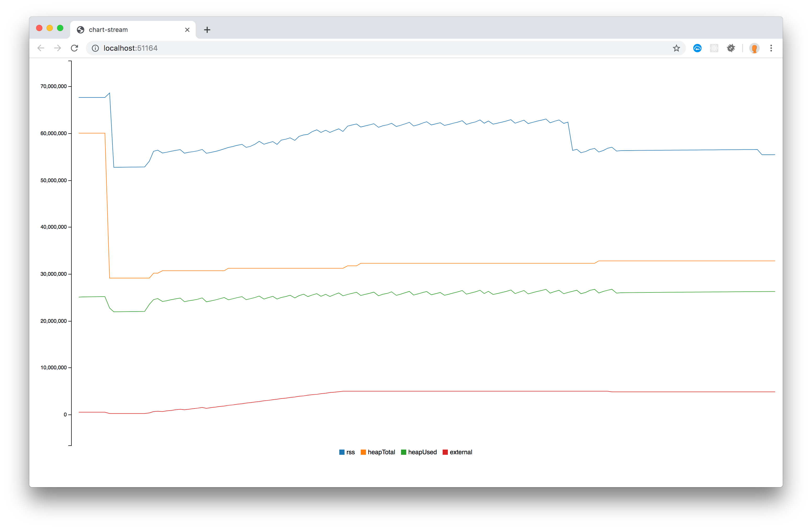Open a new browser tab
812x529 pixels.
(207, 30)
